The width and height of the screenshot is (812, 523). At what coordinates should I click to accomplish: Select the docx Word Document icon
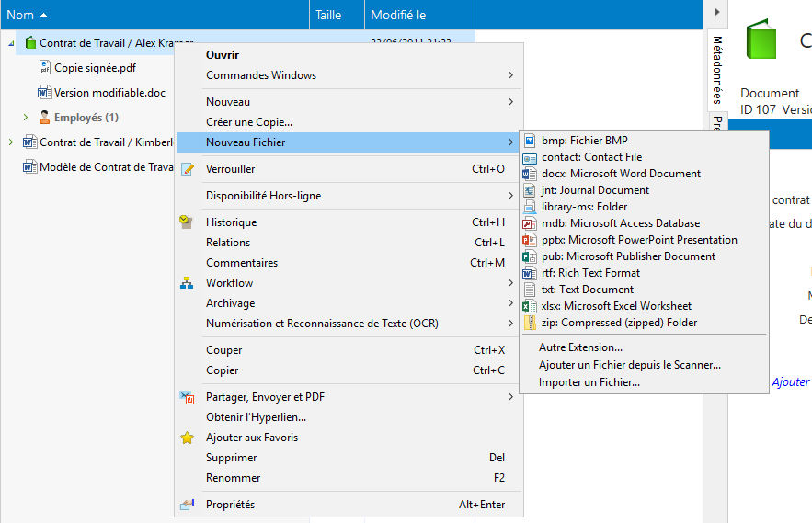(x=529, y=174)
